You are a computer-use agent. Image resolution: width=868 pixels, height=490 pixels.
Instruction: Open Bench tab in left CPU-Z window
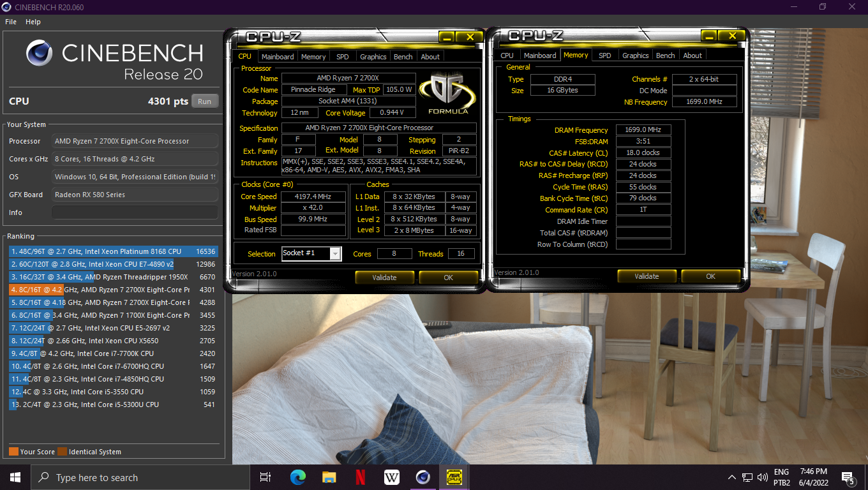click(x=403, y=57)
